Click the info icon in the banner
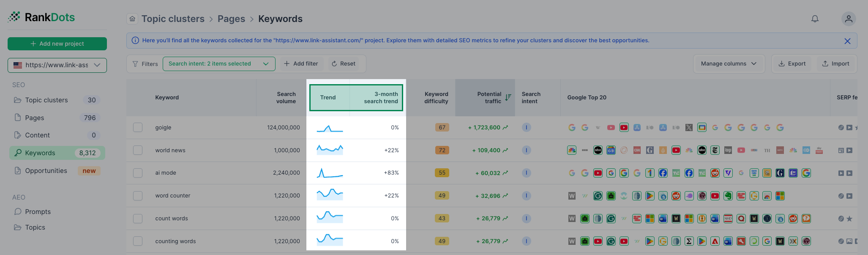 coord(135,41)
